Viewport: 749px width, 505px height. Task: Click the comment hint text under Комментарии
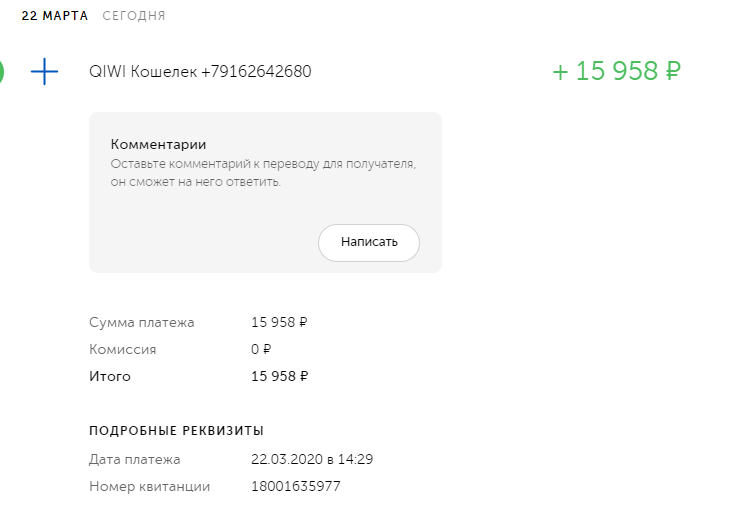pyautogui.click(x=262, y=172)
